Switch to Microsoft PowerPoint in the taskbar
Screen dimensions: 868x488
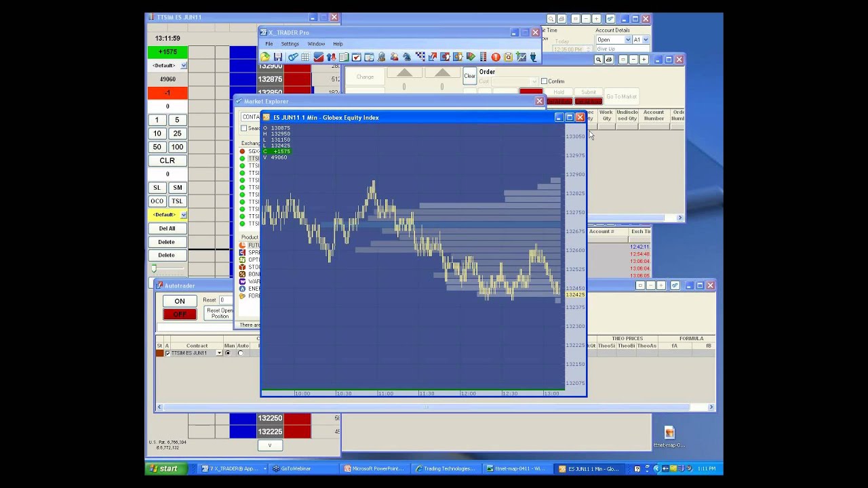pos(374,468)
